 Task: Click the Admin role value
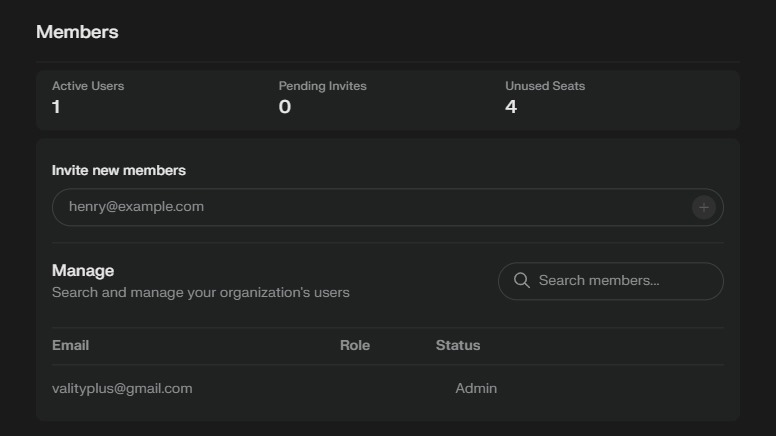tap(476, 388)
